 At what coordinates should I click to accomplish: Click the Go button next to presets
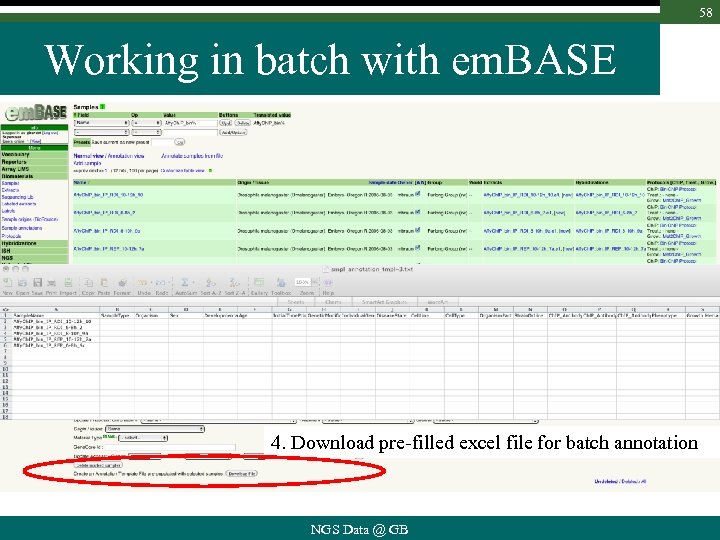coord(180,142)
